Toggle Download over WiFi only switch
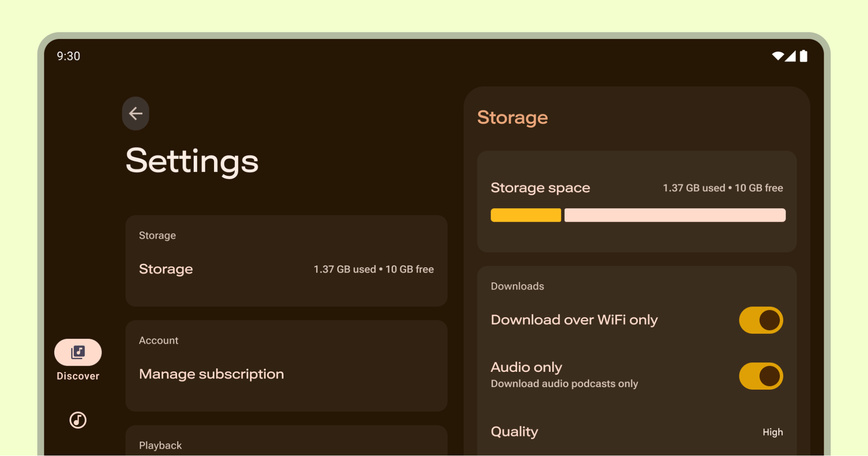 coord(761,320)
